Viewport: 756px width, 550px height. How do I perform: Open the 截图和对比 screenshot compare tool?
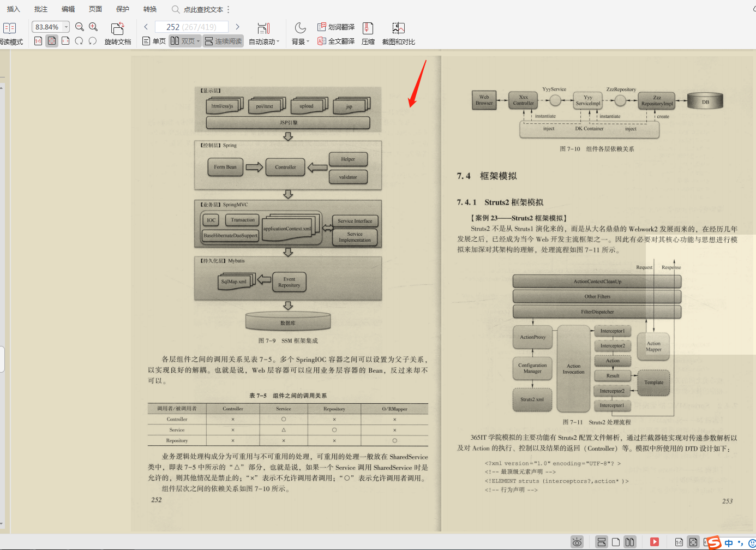pyautogui.click(x=399, y=33)
